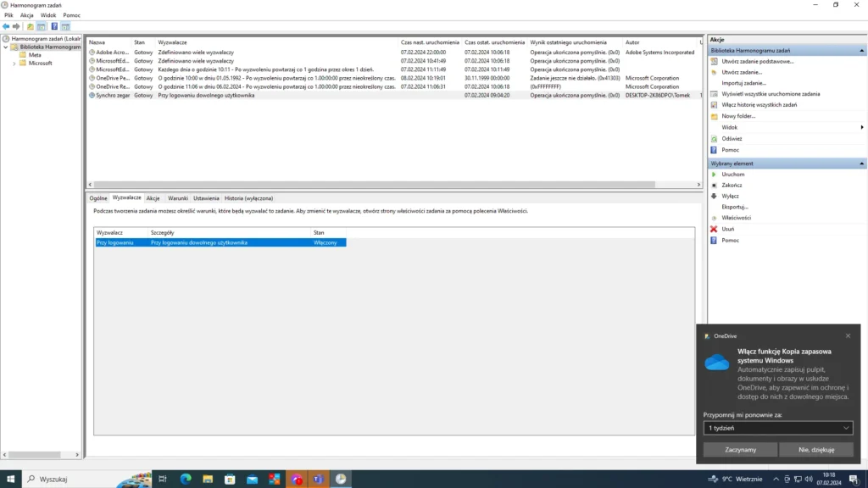The image size is (868, 488).
Task: Expand the Microsoft folder in the tree
Action: [14, 64]
